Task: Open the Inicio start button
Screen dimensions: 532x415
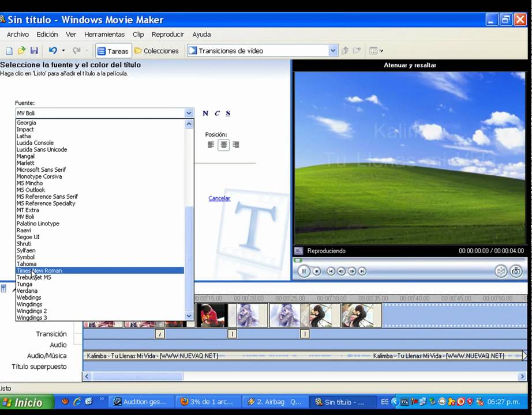Action: 27,402
